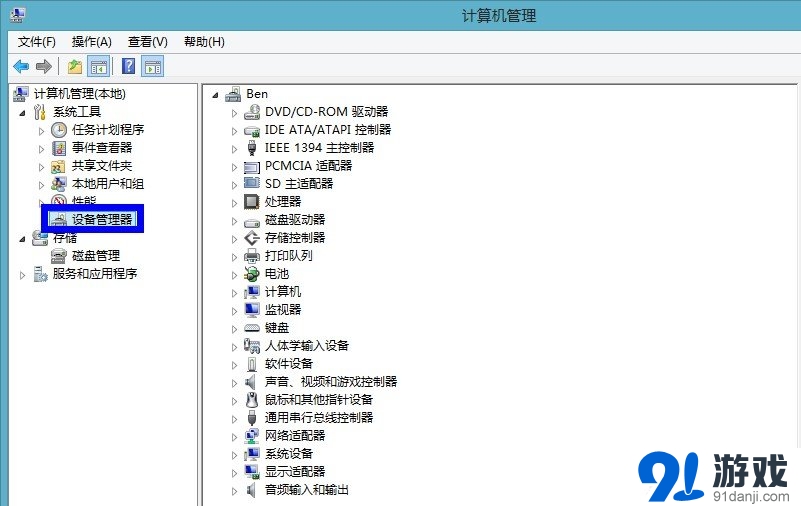Click the 打印队列 printer icon
801x506 pixels.
(252, 256)
